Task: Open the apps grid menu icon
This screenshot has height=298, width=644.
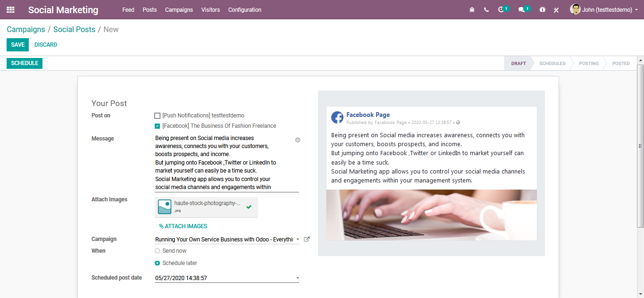Action: 10,9
